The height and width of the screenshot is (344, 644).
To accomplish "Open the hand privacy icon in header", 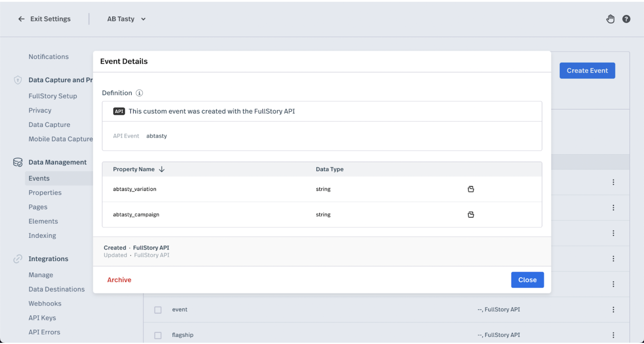I will 610,19.
